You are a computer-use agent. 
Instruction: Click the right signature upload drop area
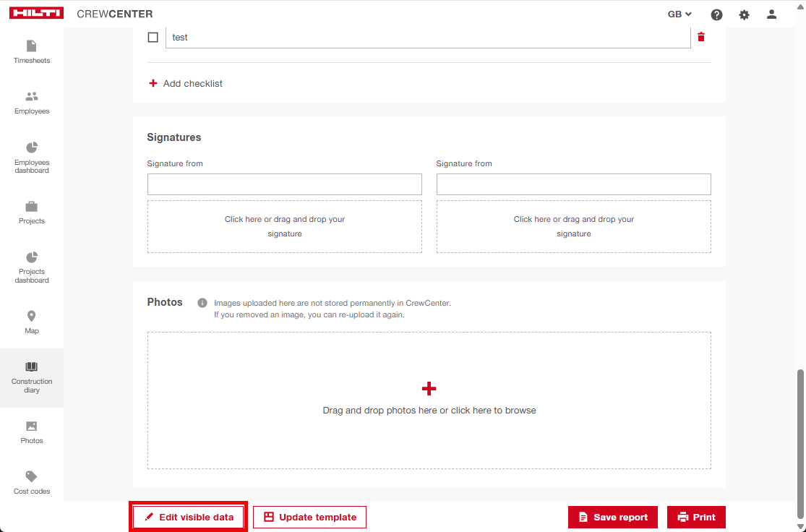coord(573,226)
